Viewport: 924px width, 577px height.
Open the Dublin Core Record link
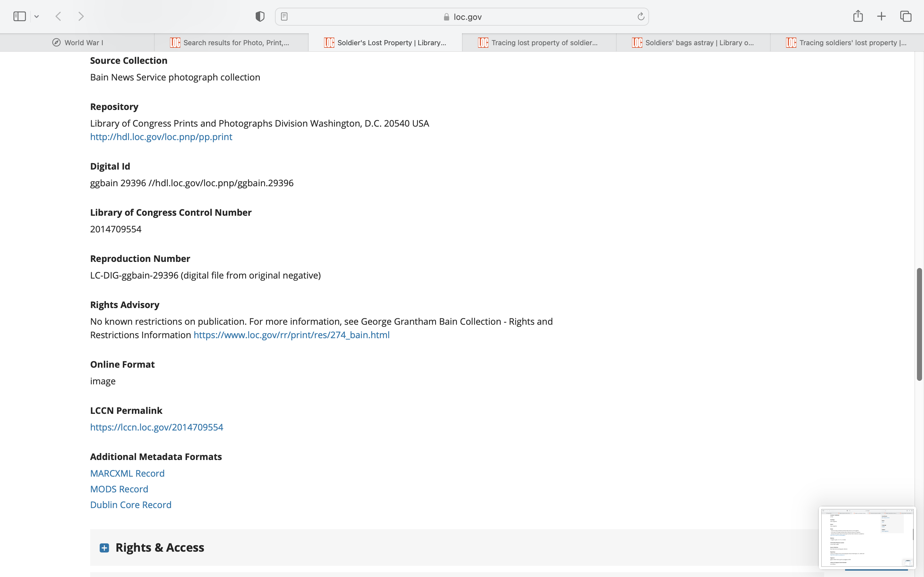[x=131, y=505]
